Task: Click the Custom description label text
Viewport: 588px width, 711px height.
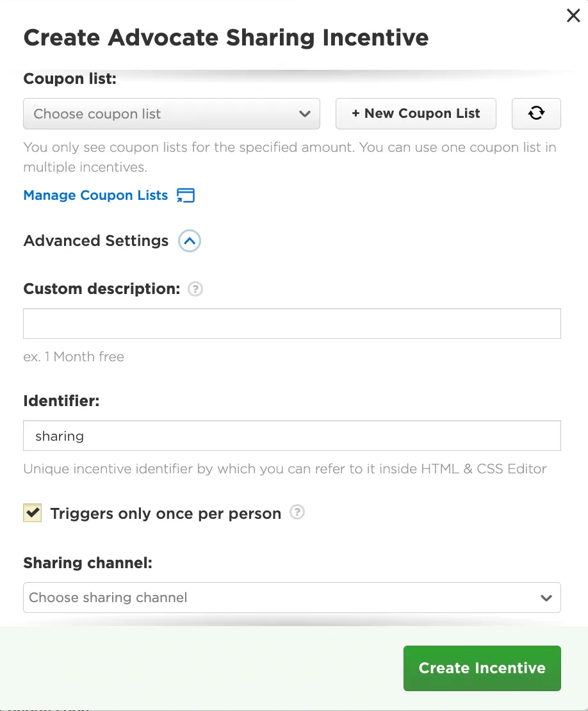Action: click(102, 289)
